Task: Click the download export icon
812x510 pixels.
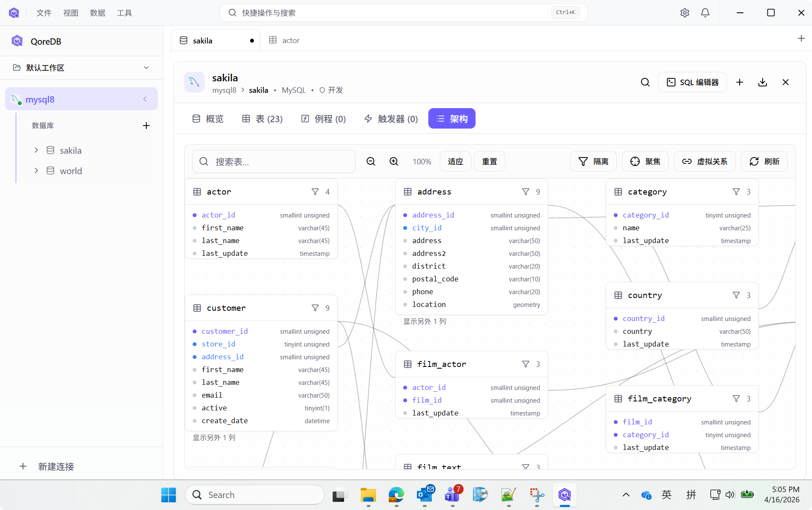Action: click(x=763, y=82)
